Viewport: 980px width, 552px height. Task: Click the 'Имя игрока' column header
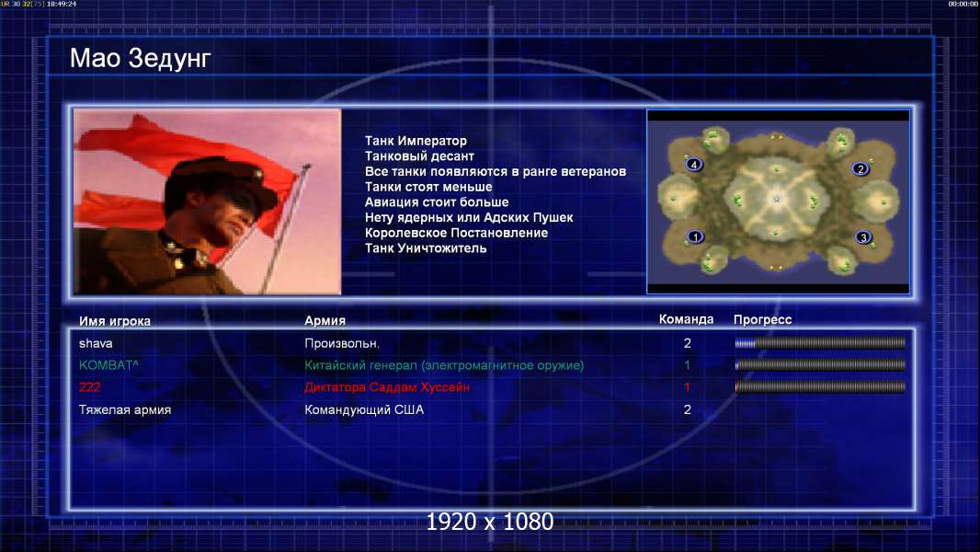pyautogui.click(x=114, y=321)
